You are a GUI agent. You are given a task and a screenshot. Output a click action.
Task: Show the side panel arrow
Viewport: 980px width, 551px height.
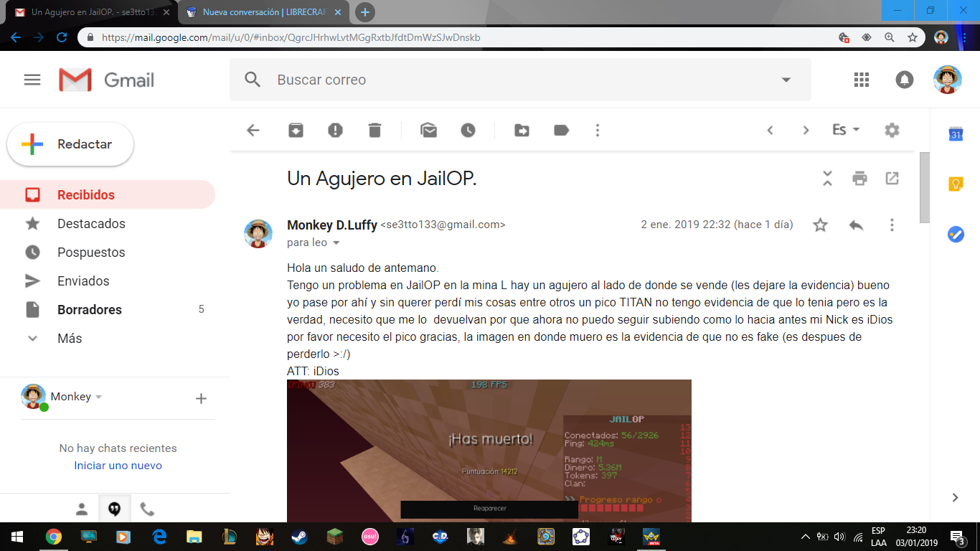(956, 497)
